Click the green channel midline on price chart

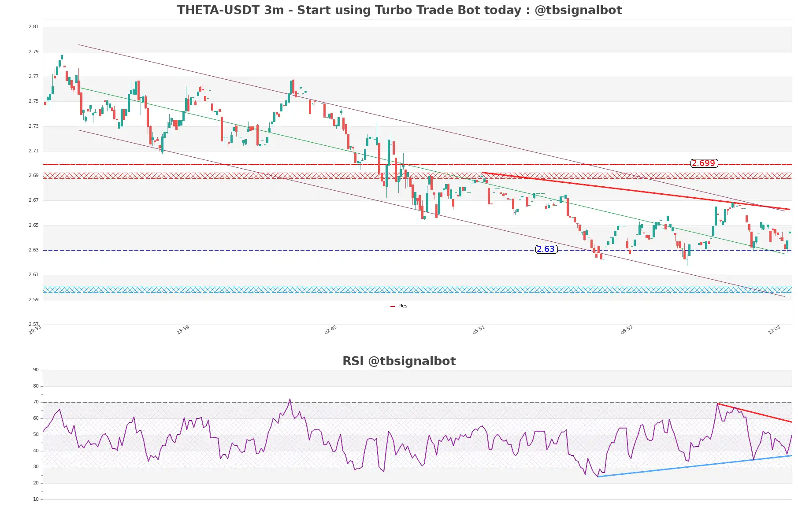(x=432, y=171)
